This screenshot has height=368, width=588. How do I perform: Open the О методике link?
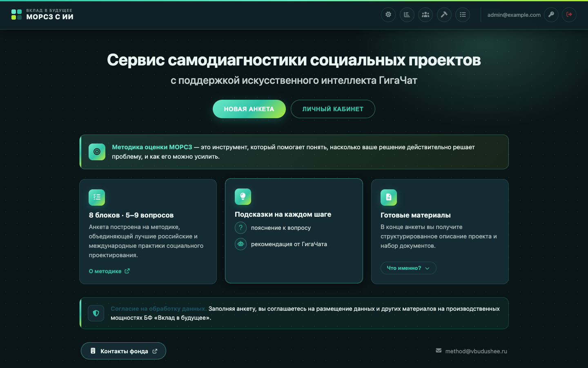point(109,271)
